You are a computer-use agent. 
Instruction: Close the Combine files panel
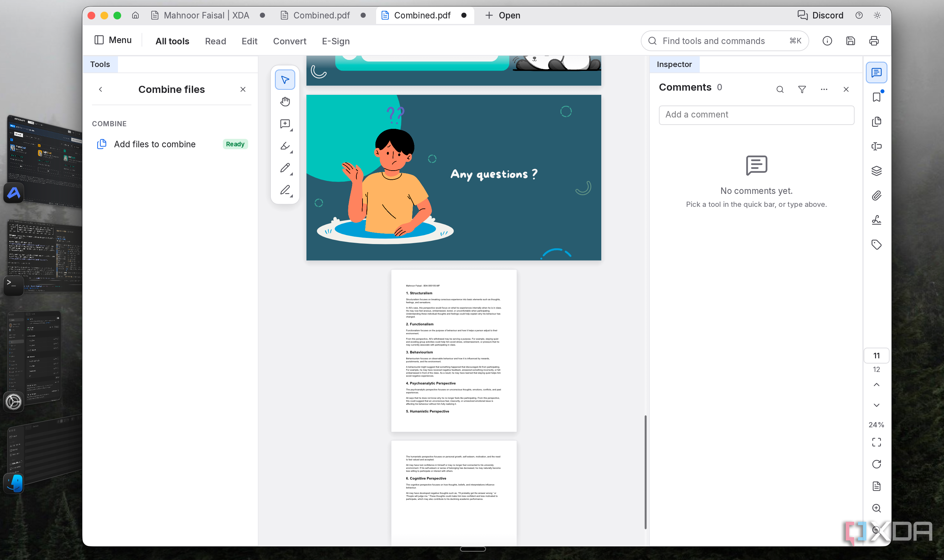point(243,89)
